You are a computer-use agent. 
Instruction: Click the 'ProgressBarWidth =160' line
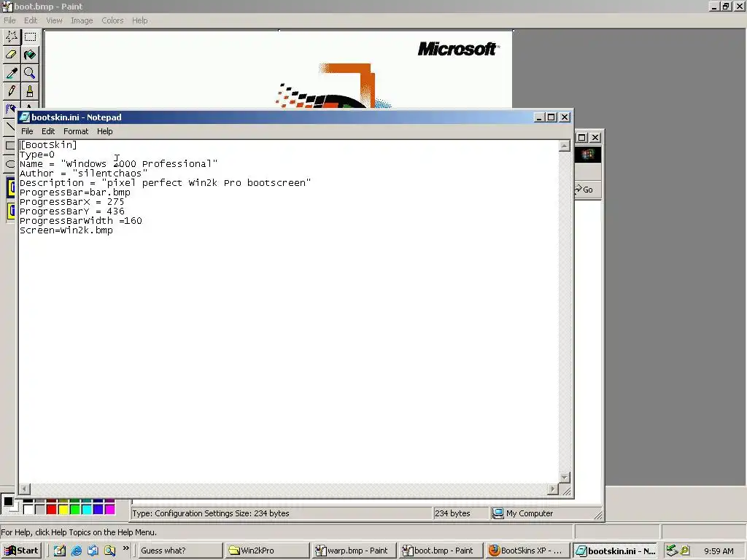tap(80, 221)
